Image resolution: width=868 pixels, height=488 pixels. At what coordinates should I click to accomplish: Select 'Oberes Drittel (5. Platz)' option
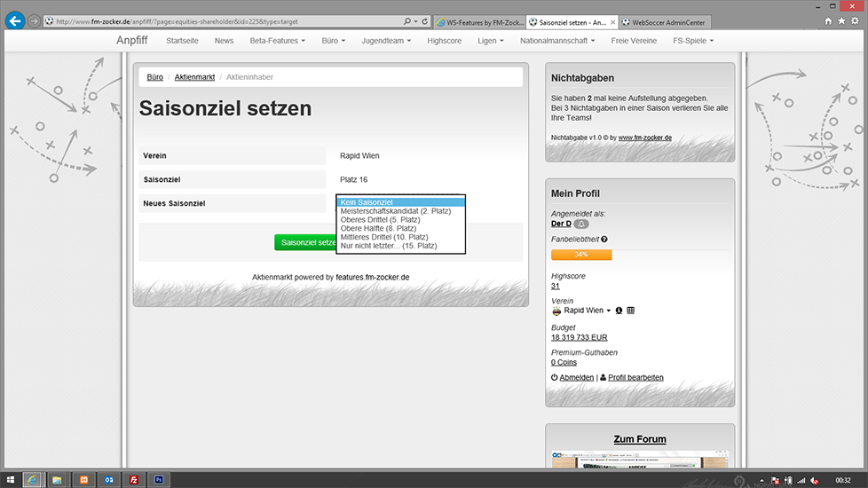point(381,220)
